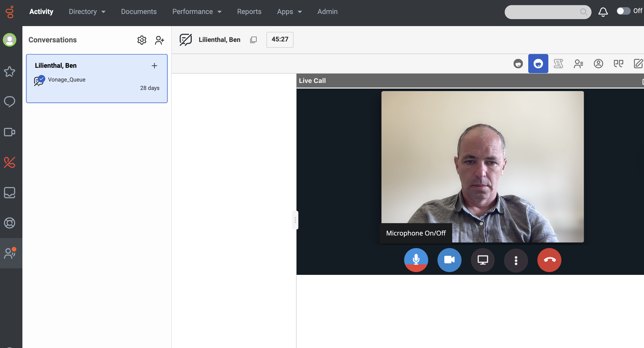Open the Apps dropdown
This screenshot has height=348, width=644.
click(289, 11)
